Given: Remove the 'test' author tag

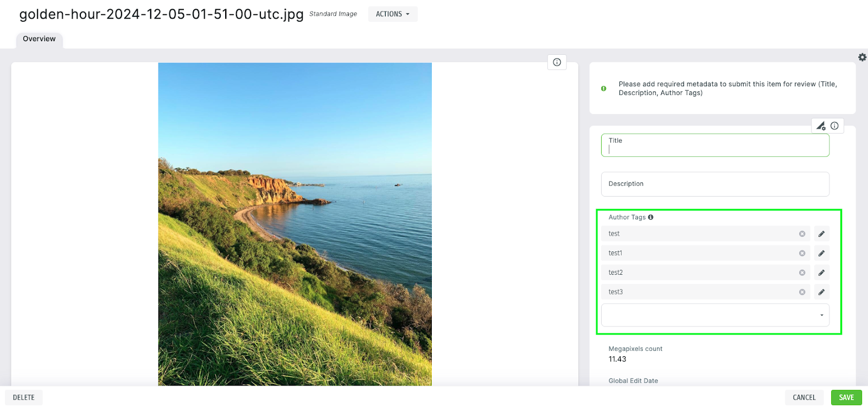Looking at the screenshot, I should (802, 234).
